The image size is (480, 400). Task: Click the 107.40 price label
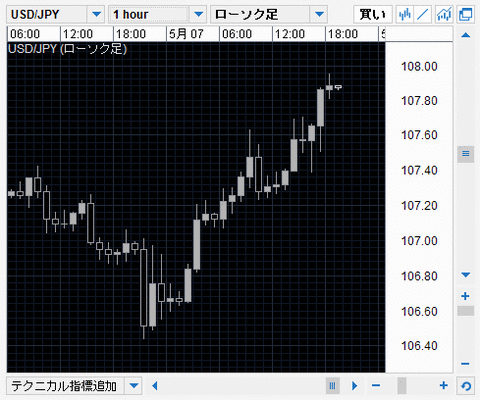(419, 170)
